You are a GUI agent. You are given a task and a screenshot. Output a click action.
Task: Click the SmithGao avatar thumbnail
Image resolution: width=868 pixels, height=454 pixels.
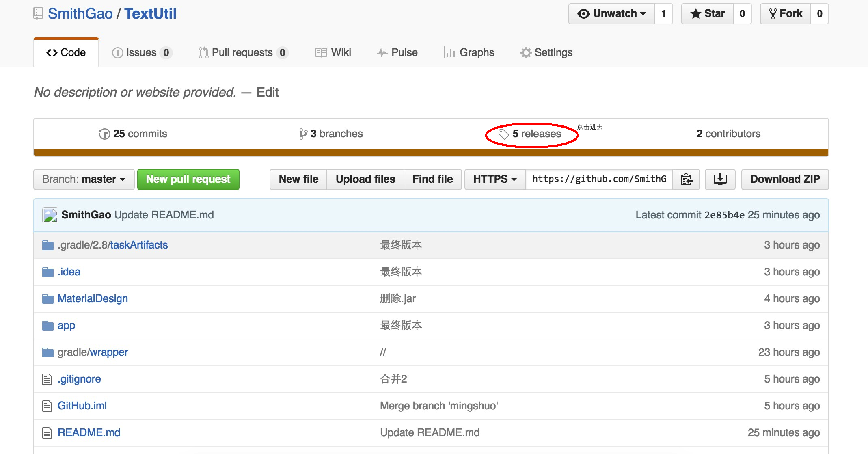coord(50,215)
